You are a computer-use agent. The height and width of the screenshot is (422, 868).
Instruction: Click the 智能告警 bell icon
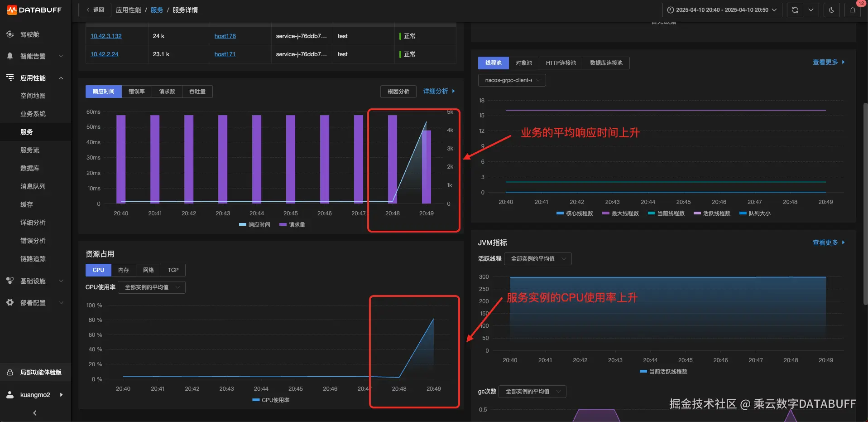(10, 56)
